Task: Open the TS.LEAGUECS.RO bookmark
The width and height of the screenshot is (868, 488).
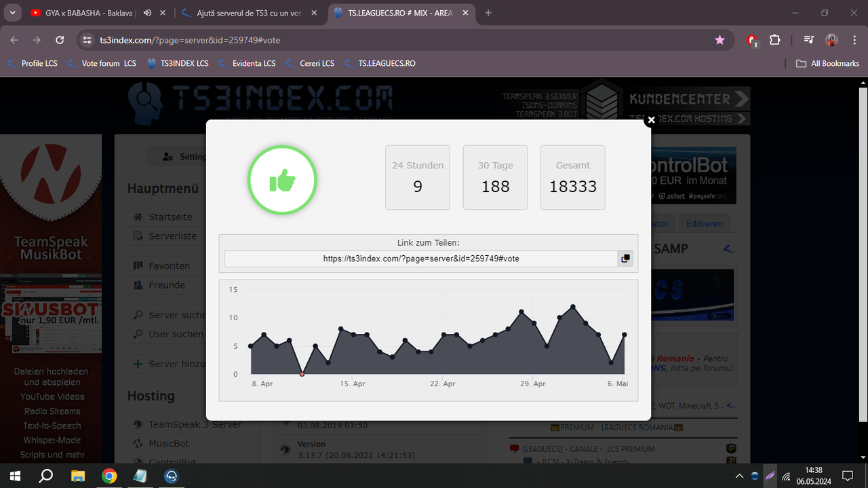Action: coord(380,63)
